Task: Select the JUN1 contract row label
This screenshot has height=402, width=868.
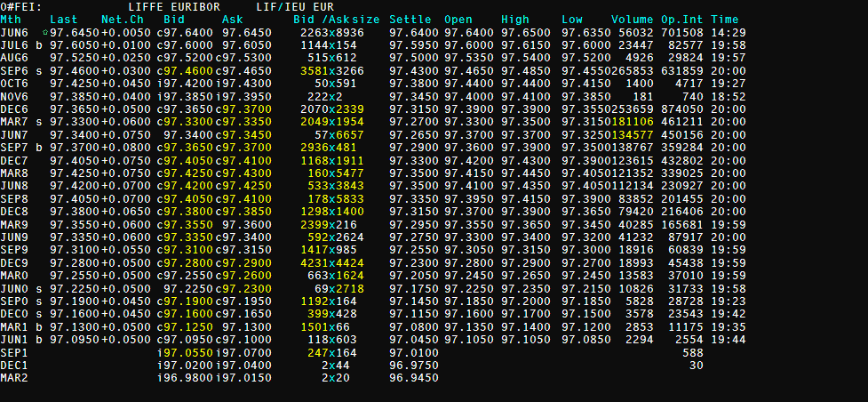Action: [14, 340]
